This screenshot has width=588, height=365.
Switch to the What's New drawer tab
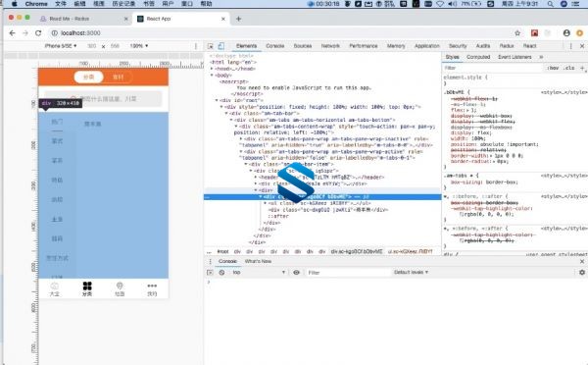pos(258,261)
